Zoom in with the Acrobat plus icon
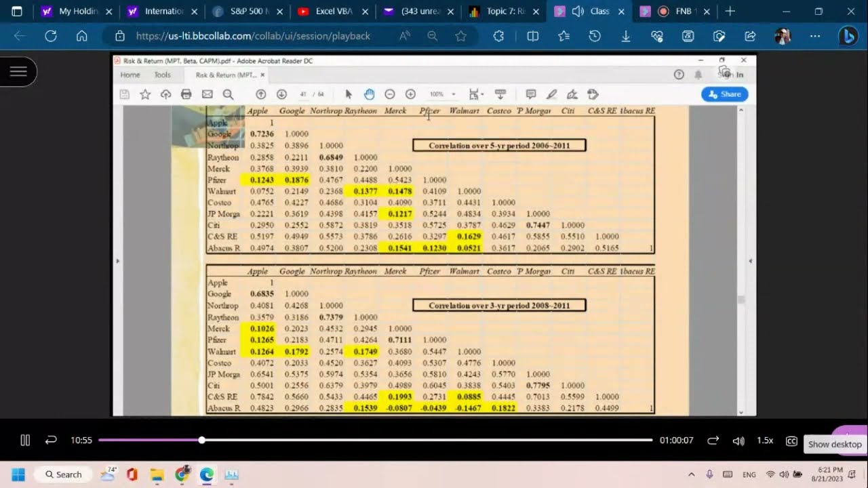This screenshot has height=488, width=868. coord(410,94)
